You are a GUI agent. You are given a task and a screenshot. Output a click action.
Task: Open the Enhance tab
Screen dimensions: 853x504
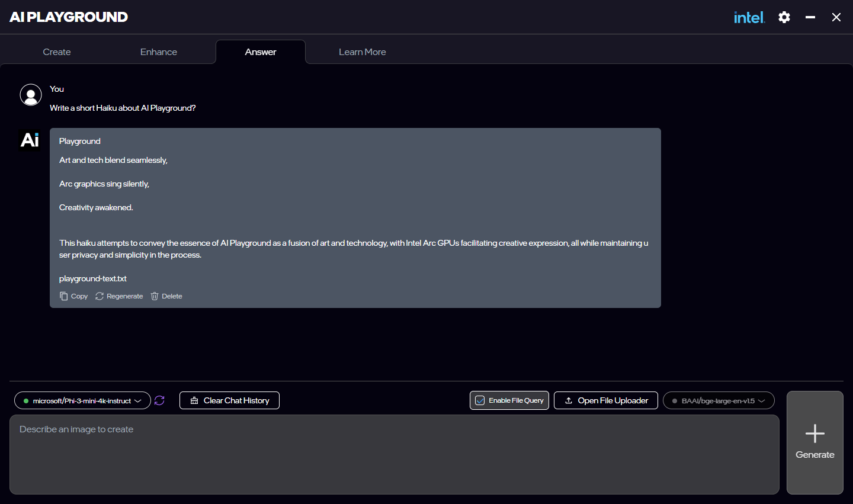pyautogui.click(x=159, y=52)
